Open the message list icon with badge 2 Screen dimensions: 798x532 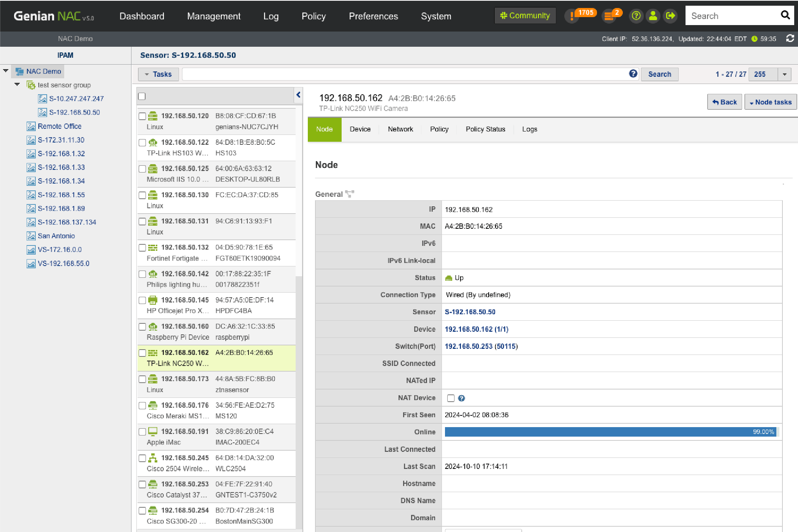(609, 16)
